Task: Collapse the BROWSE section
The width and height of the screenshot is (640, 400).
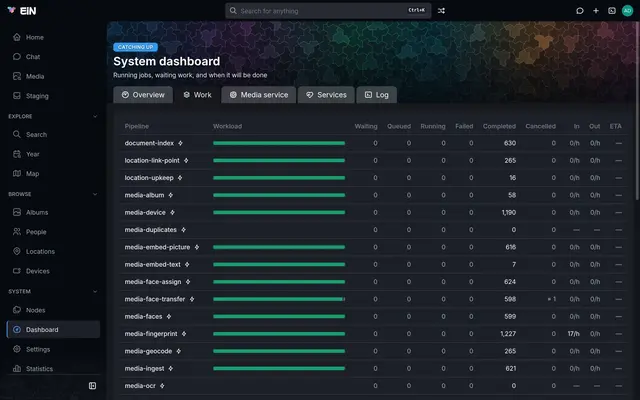Action: click(95, 194)
